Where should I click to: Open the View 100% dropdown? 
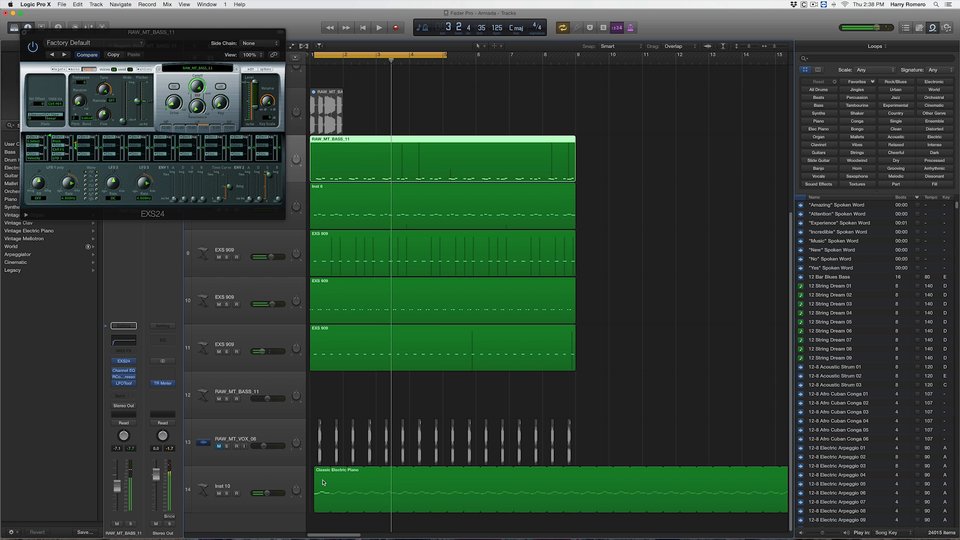point(252,54)
